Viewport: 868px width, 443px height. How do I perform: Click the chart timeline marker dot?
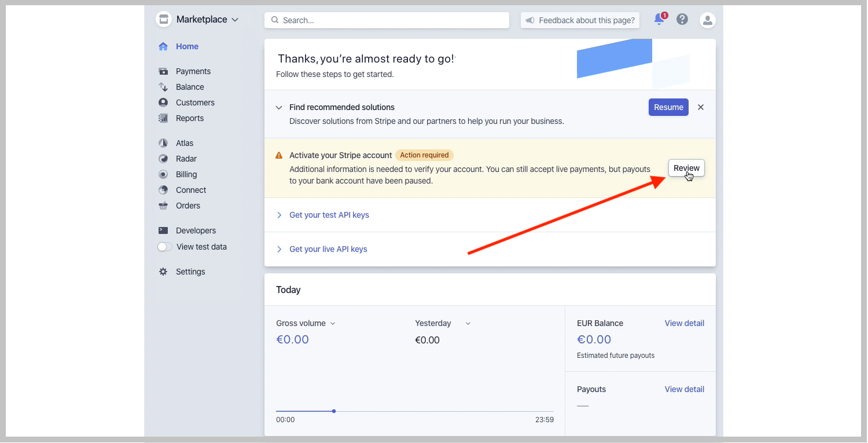334,411
